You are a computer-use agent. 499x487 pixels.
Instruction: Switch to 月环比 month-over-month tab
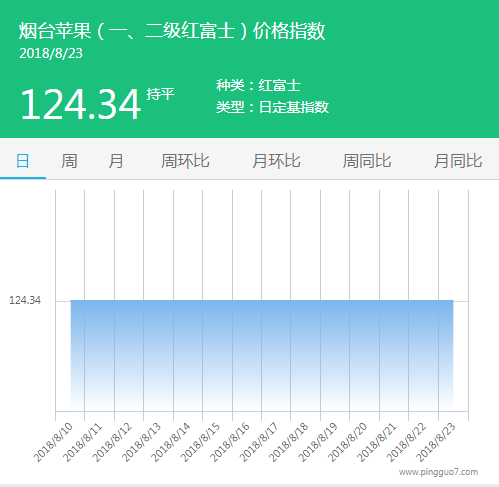[x=276, y=161]
